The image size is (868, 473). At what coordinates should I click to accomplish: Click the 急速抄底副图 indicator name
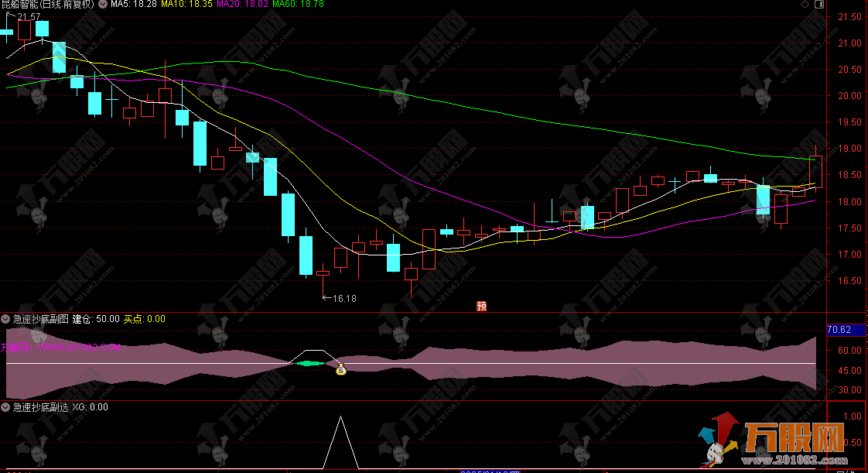tap(41, 319)
